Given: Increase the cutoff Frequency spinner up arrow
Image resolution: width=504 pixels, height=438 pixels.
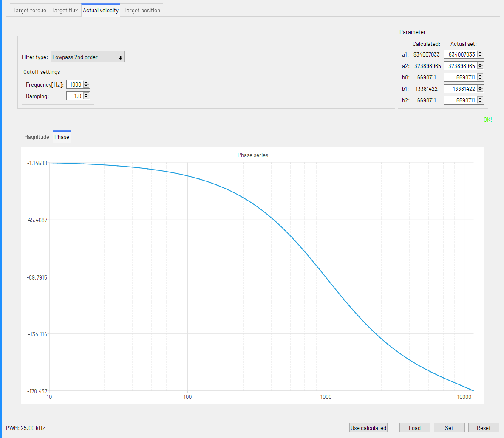Looking at the screenshot, I should [86, 83].
